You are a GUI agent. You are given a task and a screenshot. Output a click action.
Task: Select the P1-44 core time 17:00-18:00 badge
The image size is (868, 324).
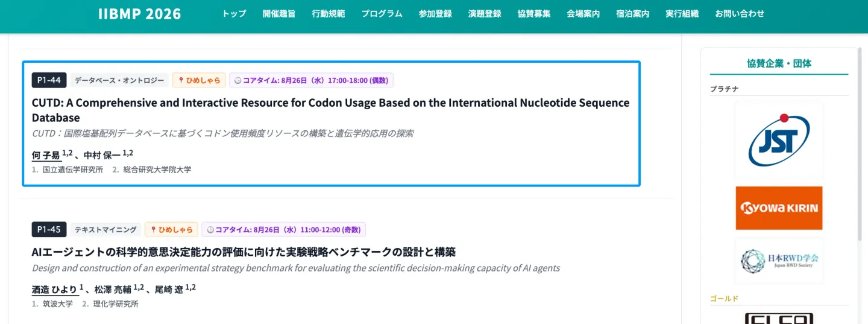tap(311, 80)
